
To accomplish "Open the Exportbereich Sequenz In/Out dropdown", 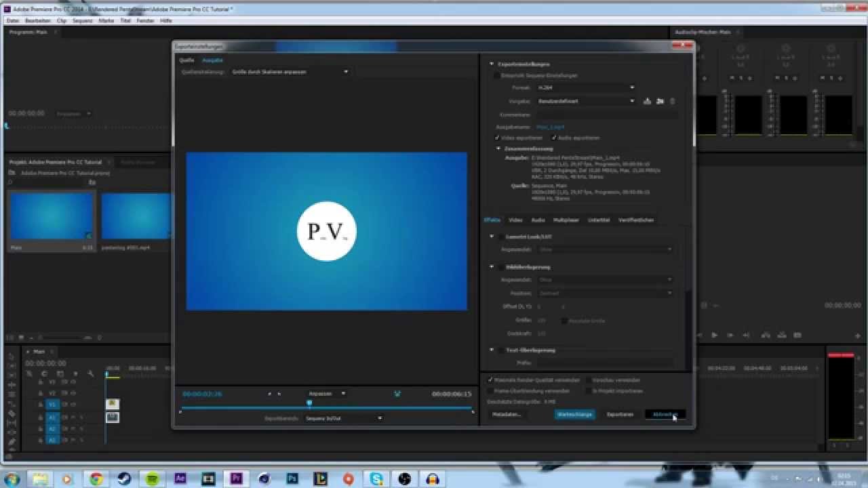I will tap(344, 418).
